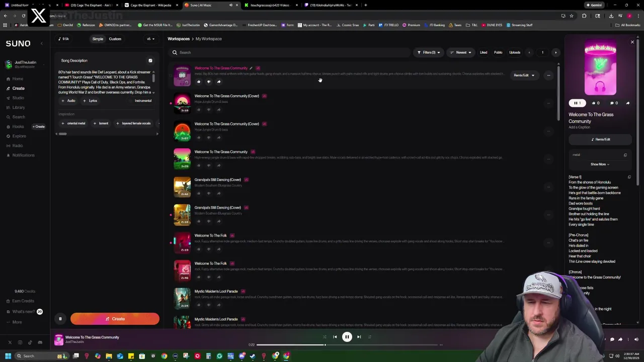644x362 pixels.
Task: Click the Windows Start button
Action: (x=8, y=356)
